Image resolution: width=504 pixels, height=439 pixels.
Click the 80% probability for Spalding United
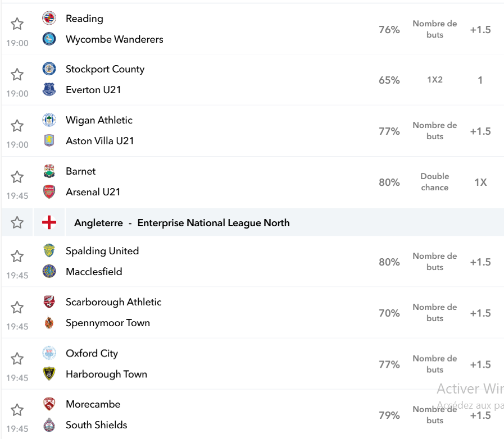pyautogui.click(x=389, y=262)
